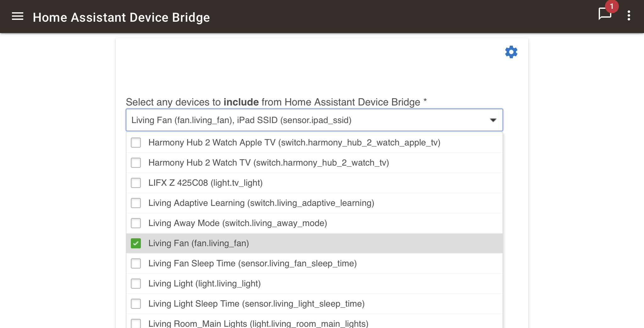Open the notifications chat icon
644x328 pixels.
[604, 14]
